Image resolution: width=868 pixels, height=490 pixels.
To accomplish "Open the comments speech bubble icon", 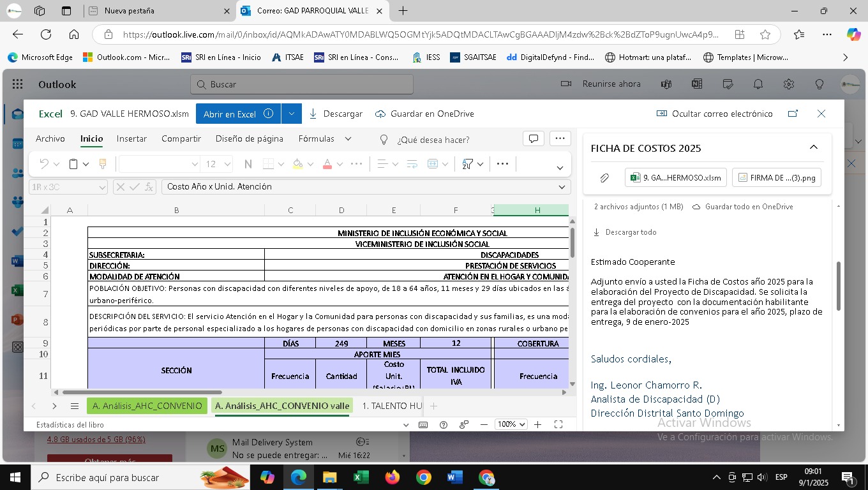I will 533,138.
